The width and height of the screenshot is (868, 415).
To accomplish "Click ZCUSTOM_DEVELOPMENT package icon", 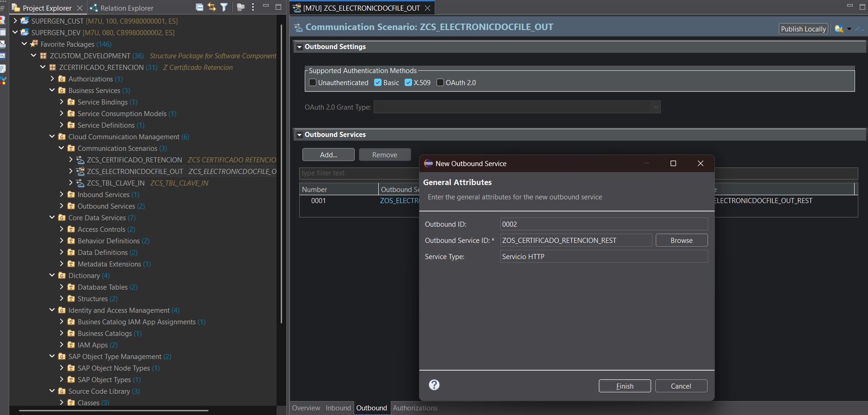I will [43, 56].
